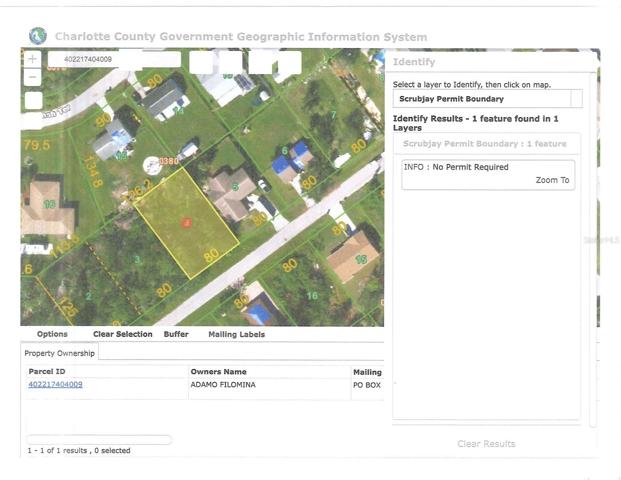Zoom out the map with minus button
Viewport: 621px width, 480px height.
(32, 77)
